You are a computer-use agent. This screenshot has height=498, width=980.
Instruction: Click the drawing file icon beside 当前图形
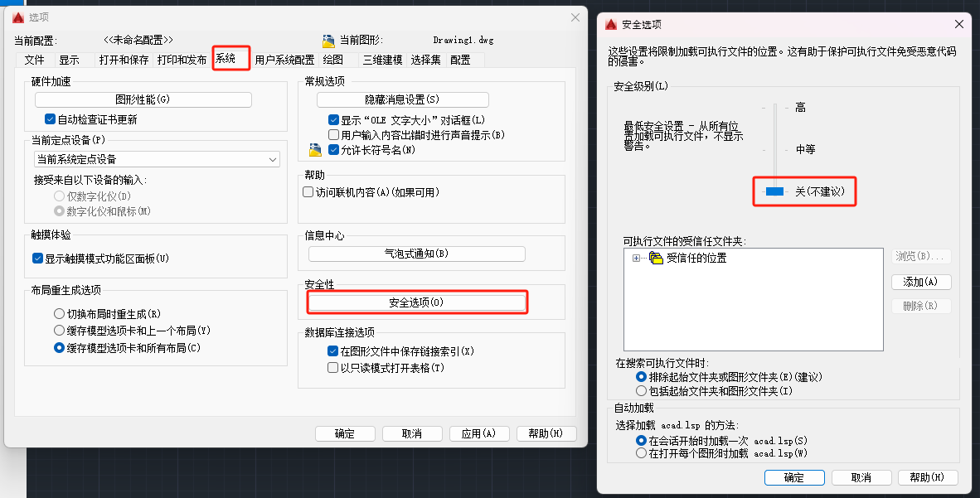327,40
